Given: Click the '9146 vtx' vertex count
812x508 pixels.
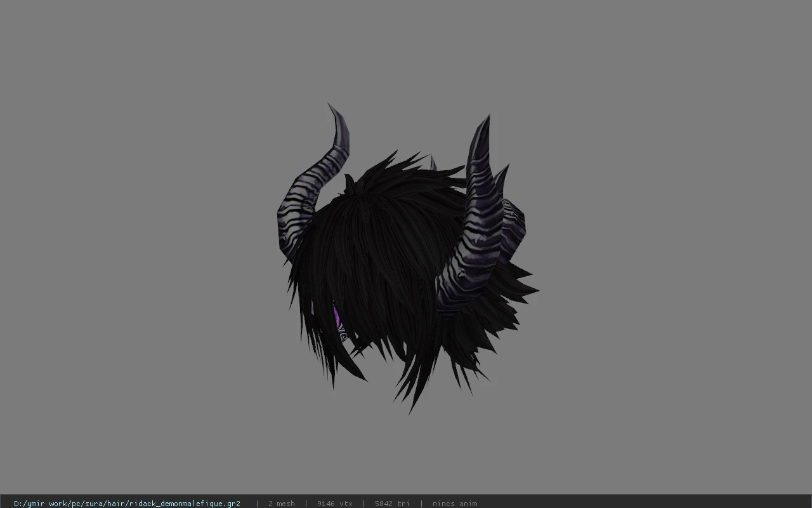Looking at the screenshot, I should pyautogui.click(x=334, y=504).
